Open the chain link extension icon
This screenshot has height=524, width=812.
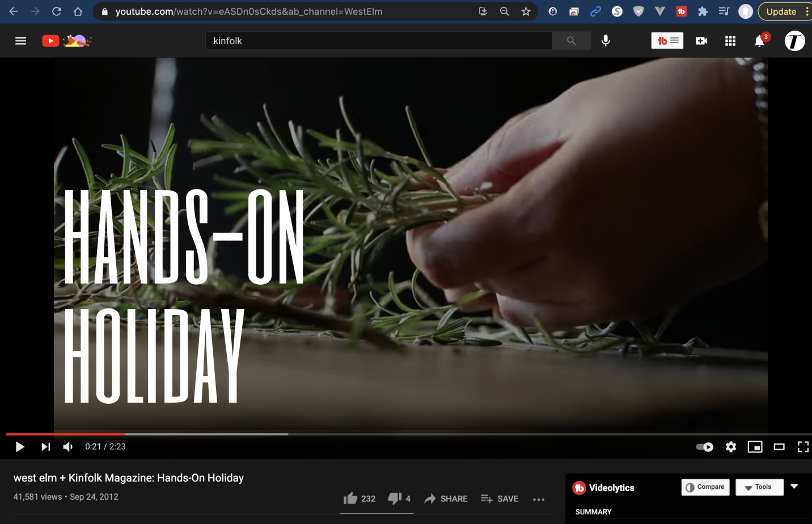point(595,11)
